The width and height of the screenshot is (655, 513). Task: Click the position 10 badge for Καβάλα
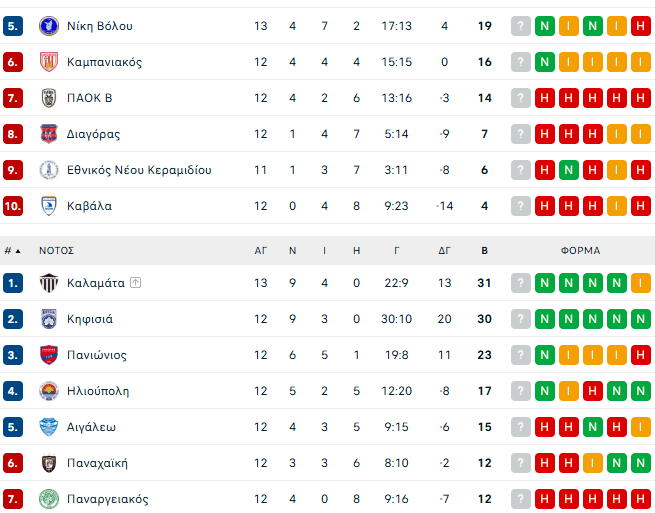click(x=13, y=206)
